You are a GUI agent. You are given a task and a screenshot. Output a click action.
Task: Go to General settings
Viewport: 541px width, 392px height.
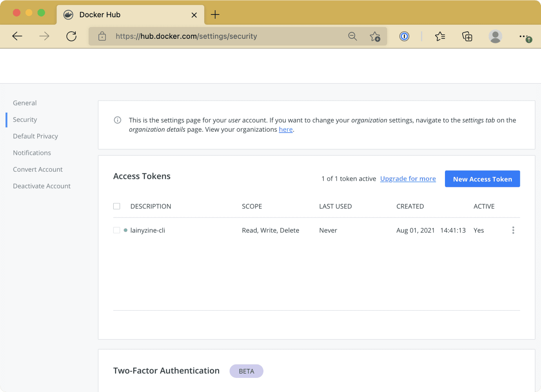(x=25, y=103)
